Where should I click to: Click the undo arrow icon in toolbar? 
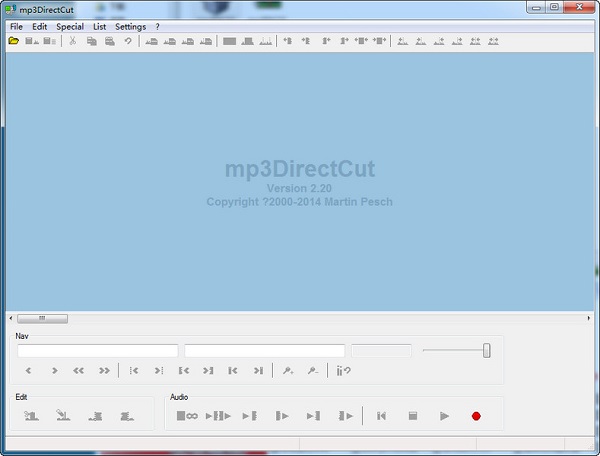coord(127,41)
